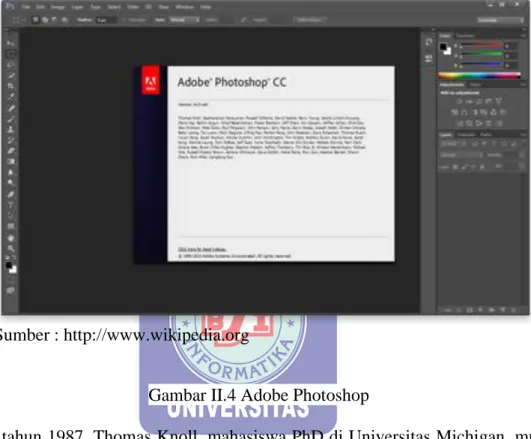Toggle Lock transparent pixels in Layers
This screenshot has height=439, width=531.
click(455, 167)
